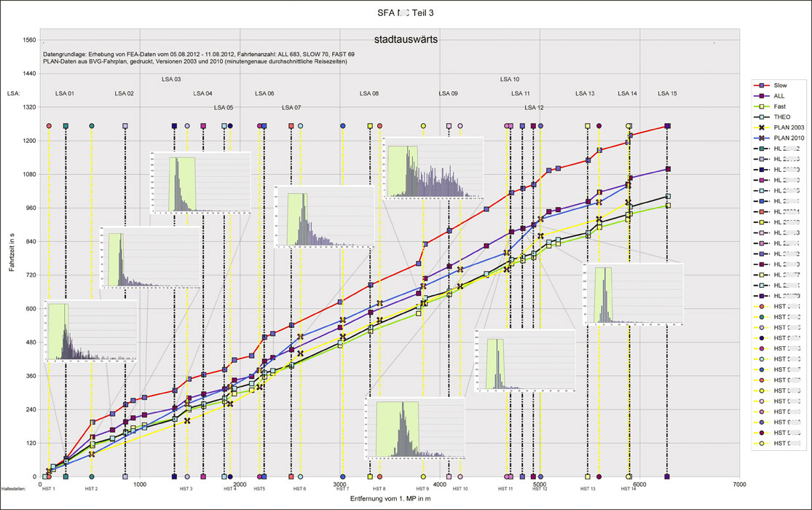812x510 pixels.
Task: Click the LSA 08 label
Action: pyautogui.click(x=369, y=93)
